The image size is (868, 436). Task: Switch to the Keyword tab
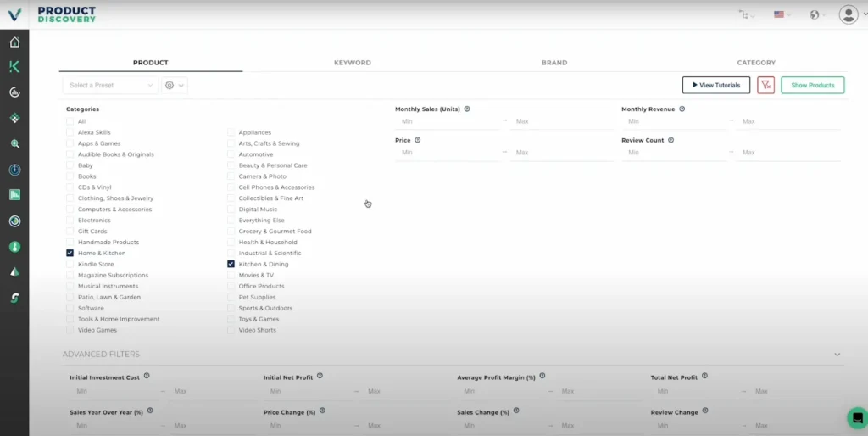353,63
